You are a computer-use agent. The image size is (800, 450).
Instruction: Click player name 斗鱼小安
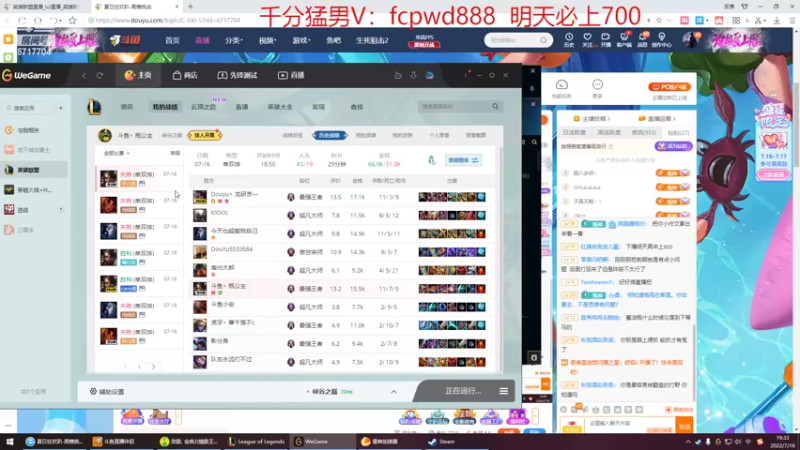point(222,304)
